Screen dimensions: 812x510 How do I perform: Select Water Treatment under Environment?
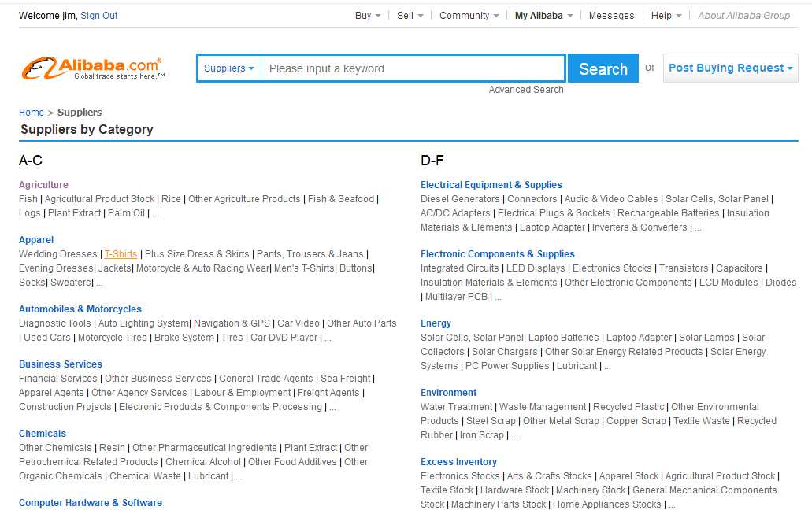pos(456,407)
